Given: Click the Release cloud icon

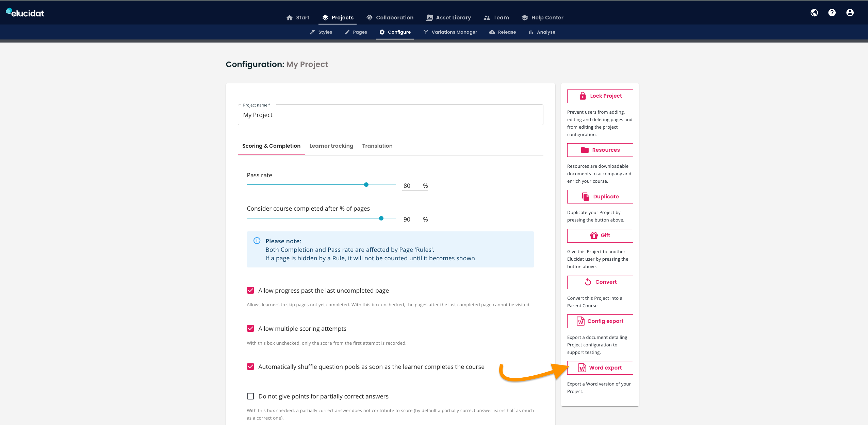Looking at the screenshot, I should pos(492,32).
